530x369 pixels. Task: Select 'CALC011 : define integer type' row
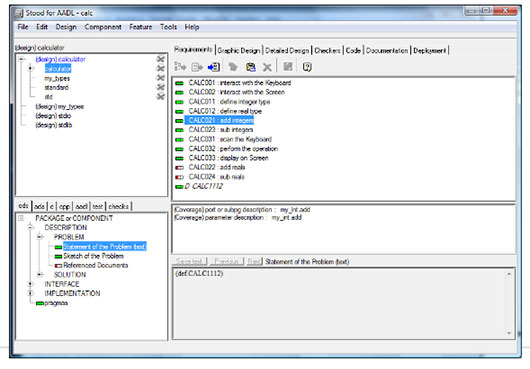229,102
